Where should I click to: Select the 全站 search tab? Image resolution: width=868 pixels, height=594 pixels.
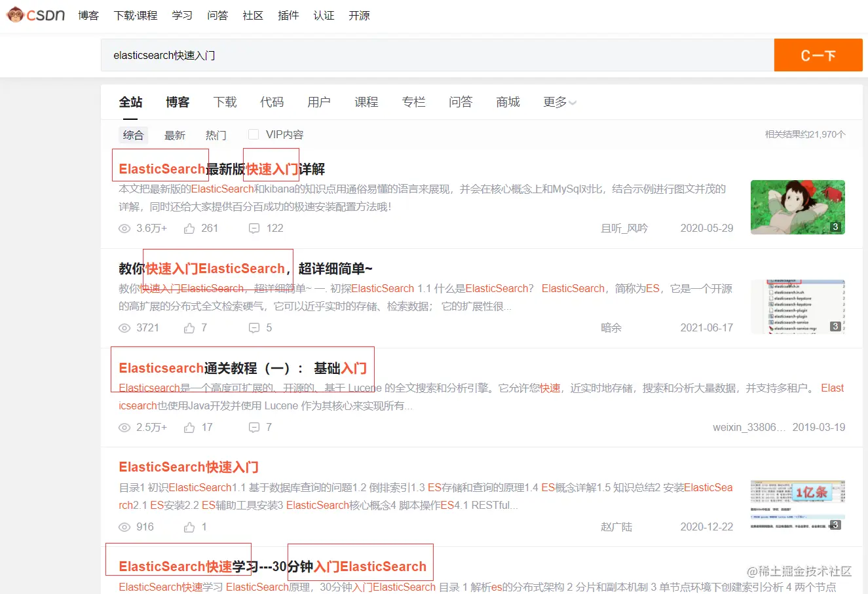pos(130,102)
